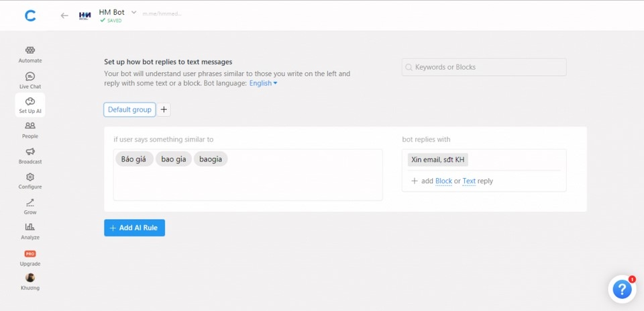Open the Grow section

[30, 206]
